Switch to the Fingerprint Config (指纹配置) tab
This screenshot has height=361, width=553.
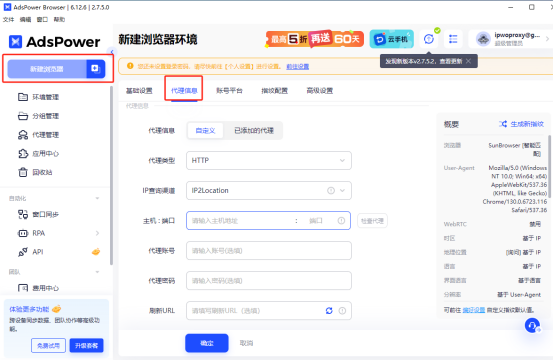(x=274, y=91)
